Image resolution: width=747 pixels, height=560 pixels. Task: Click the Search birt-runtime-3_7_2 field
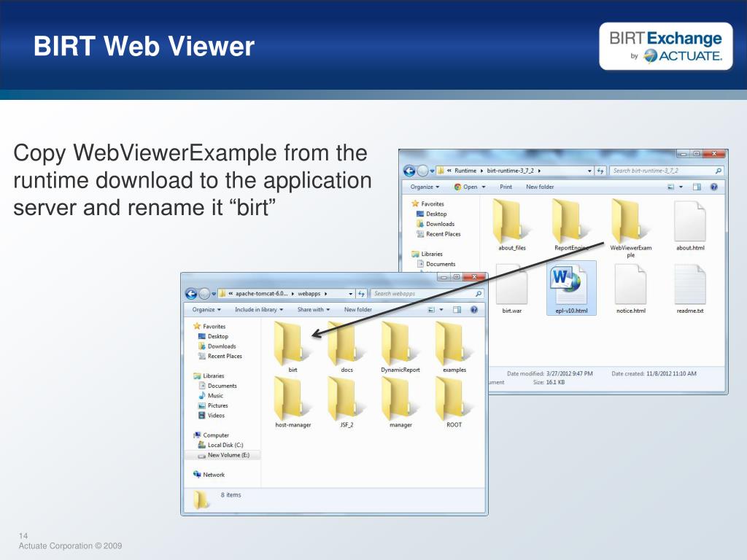coord(667,171)
